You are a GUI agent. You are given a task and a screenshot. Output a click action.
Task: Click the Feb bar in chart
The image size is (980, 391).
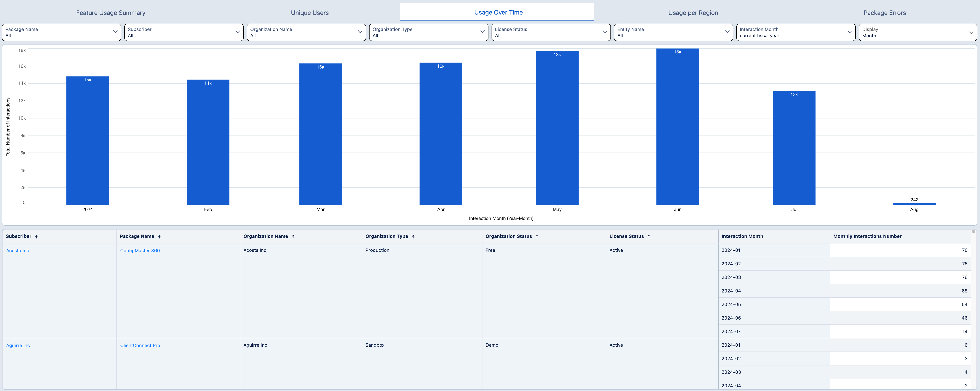coord(208,142)
